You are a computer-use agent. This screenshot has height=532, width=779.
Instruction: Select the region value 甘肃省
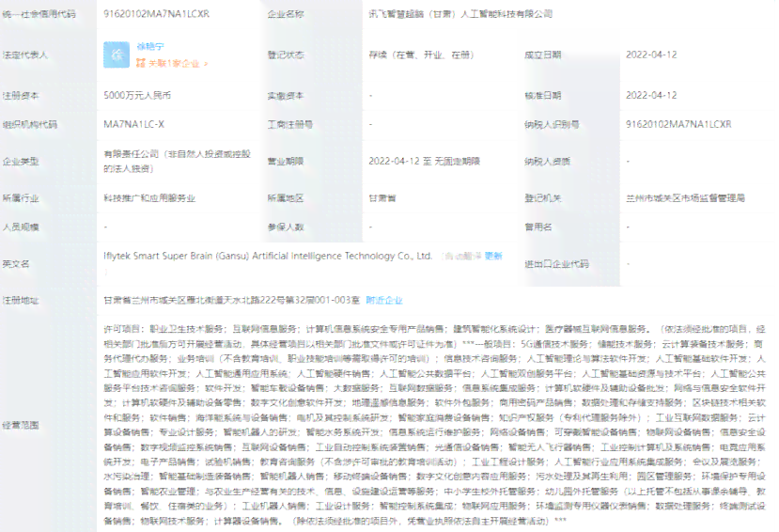click(x=382, y=198)
